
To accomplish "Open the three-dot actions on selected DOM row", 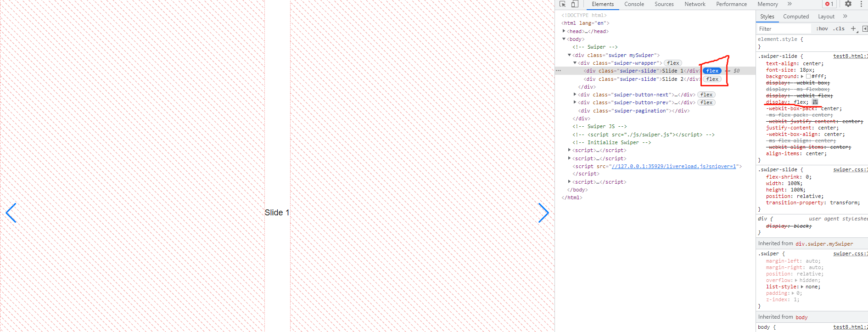I will click(559, 71).
